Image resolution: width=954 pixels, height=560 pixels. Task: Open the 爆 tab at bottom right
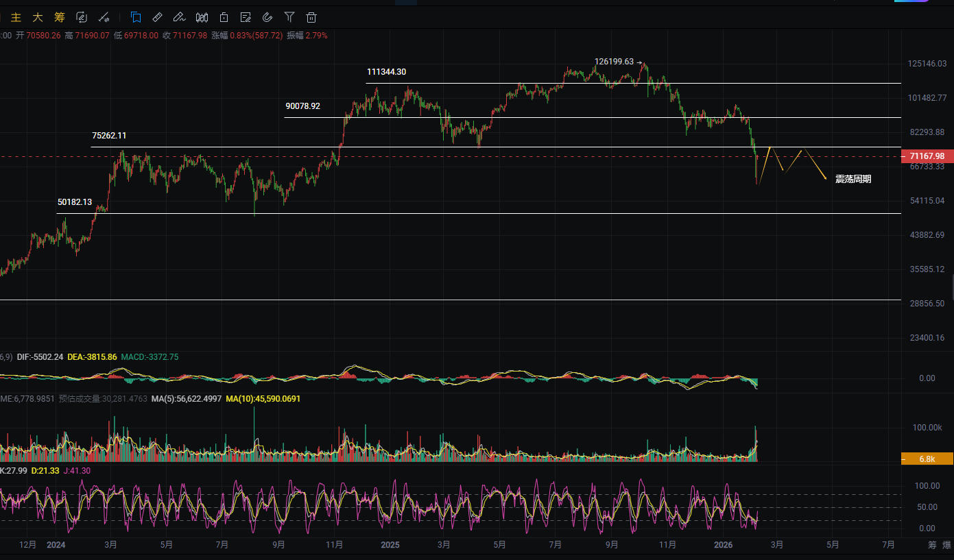pyautogui.click(x=947, y=546)
